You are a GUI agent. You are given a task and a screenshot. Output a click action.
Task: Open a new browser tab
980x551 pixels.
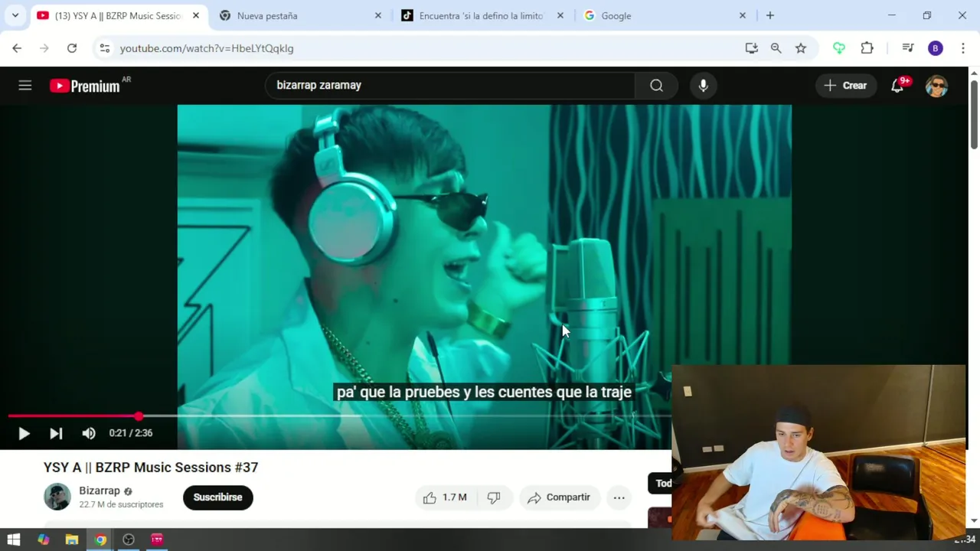(x=770, y=15)
